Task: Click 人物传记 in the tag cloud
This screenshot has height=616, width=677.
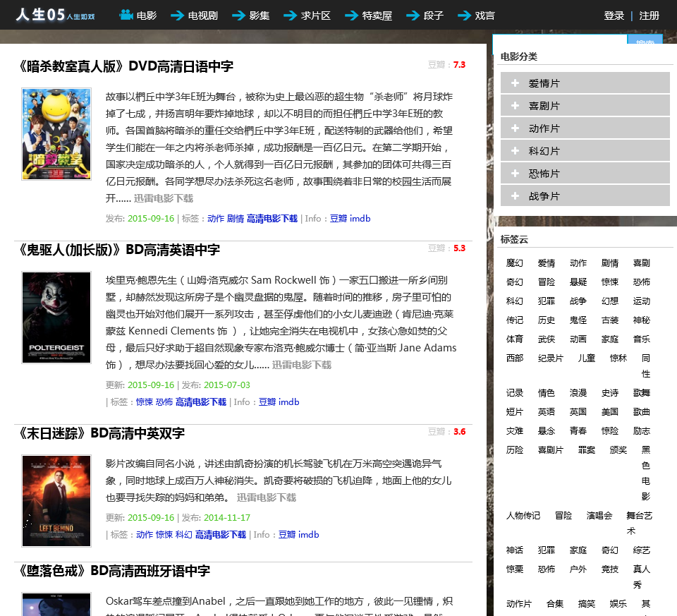Action: pyautogui.click(x=523, y=515)
